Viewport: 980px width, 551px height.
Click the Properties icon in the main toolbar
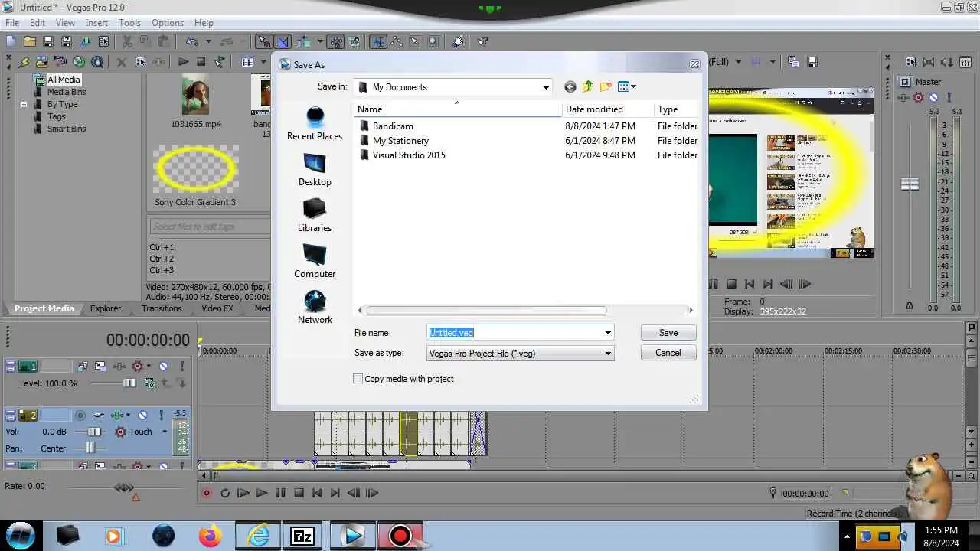pos(103,41)
